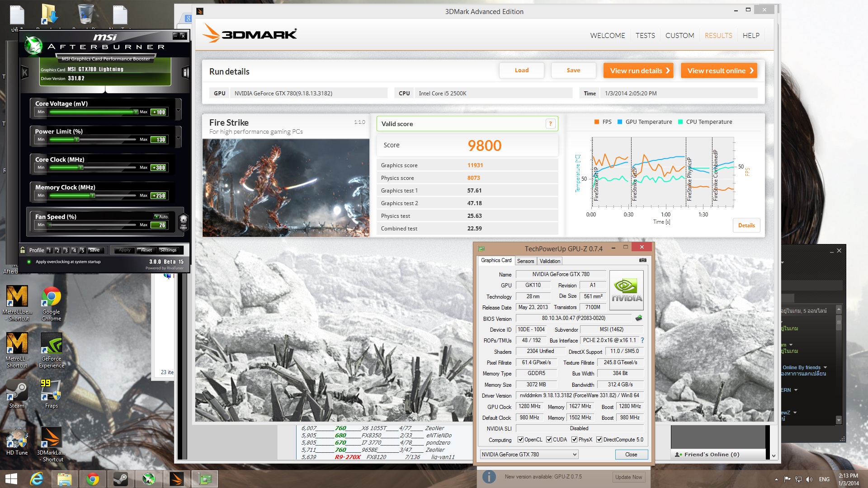Image resolution: width=868 pixels, height=488 pixels.
Task: Open Steam from the taskbar
Action: coord(120,479)
